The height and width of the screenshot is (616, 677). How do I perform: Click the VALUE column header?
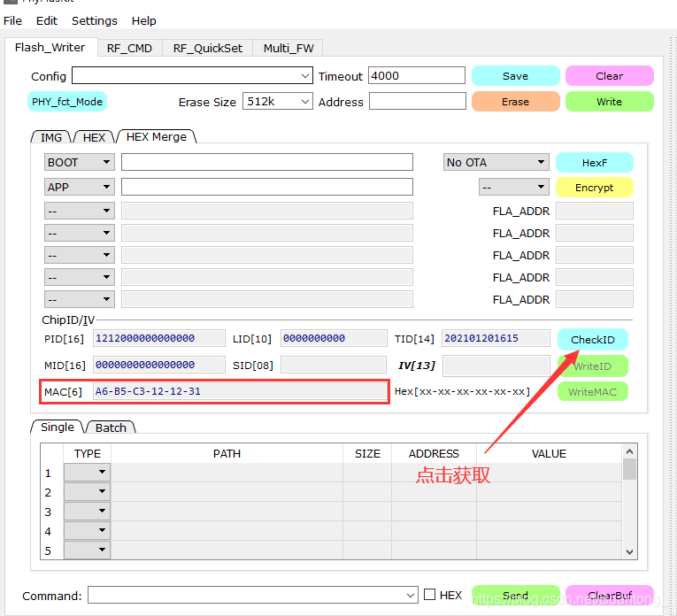(549, 454)
